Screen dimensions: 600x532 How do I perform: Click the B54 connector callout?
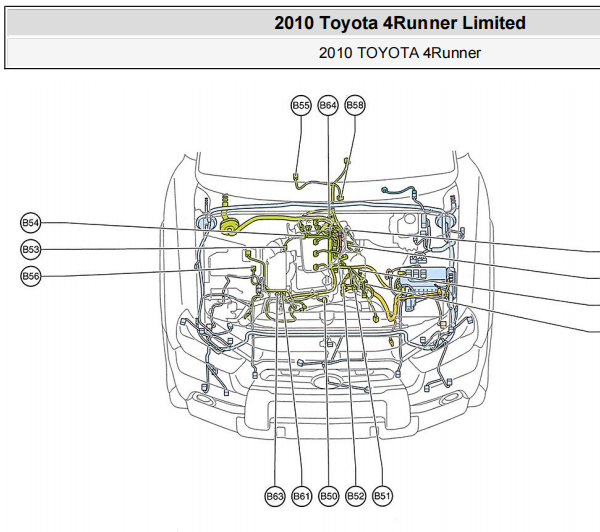pos(30,223)
